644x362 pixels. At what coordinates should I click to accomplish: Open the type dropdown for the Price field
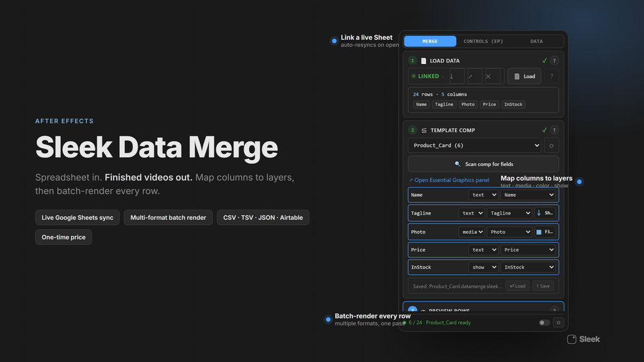pos(483,249)
